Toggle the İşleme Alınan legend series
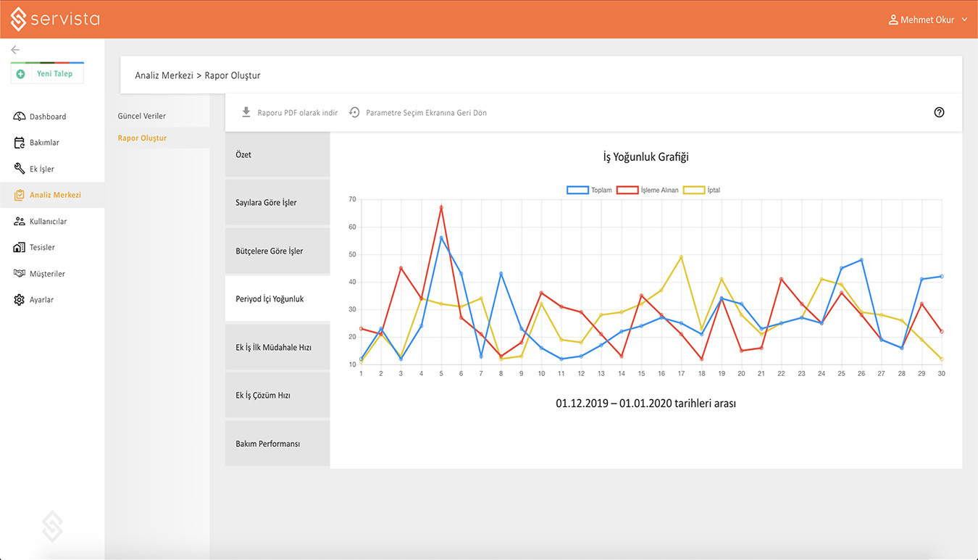This screenshot has width=978, height=560. [x=648, y=191]
